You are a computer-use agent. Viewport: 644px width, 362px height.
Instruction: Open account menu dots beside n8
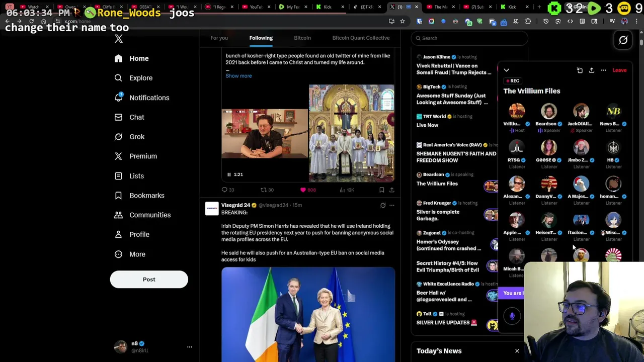(x=190, y=347)
